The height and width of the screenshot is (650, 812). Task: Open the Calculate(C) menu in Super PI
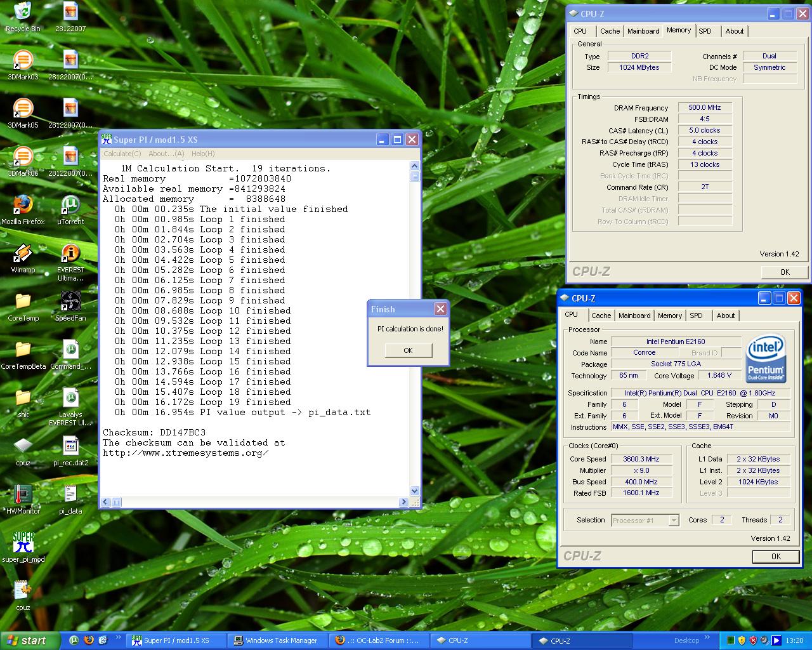(x=122, y=154)
